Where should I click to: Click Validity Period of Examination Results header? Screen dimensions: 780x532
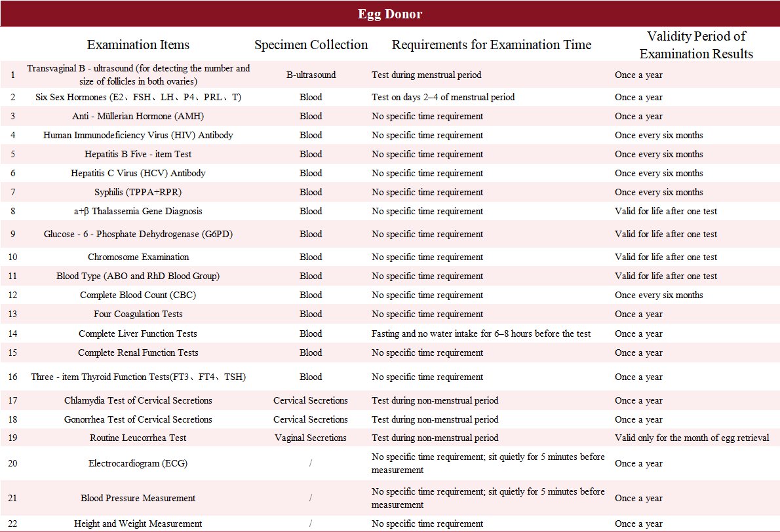coord(696,45)
